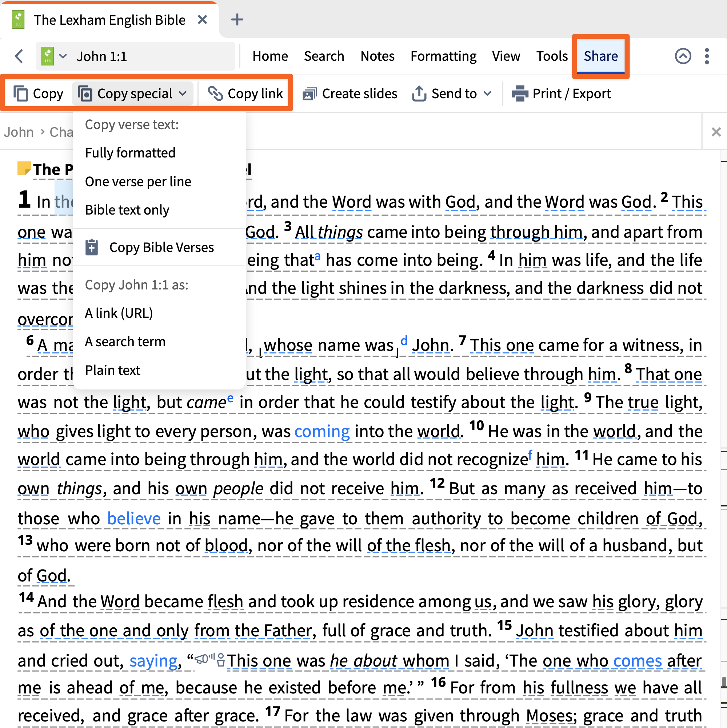Open the Formatting menu tab
The height and width of the screenshot is (728, 727).
(x=443, y=56)
